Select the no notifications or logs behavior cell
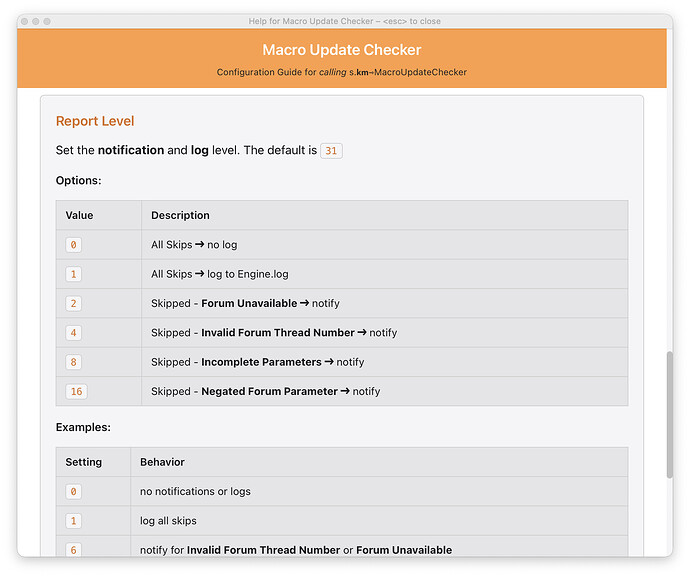690x576 pixels. tap(195, 491)
